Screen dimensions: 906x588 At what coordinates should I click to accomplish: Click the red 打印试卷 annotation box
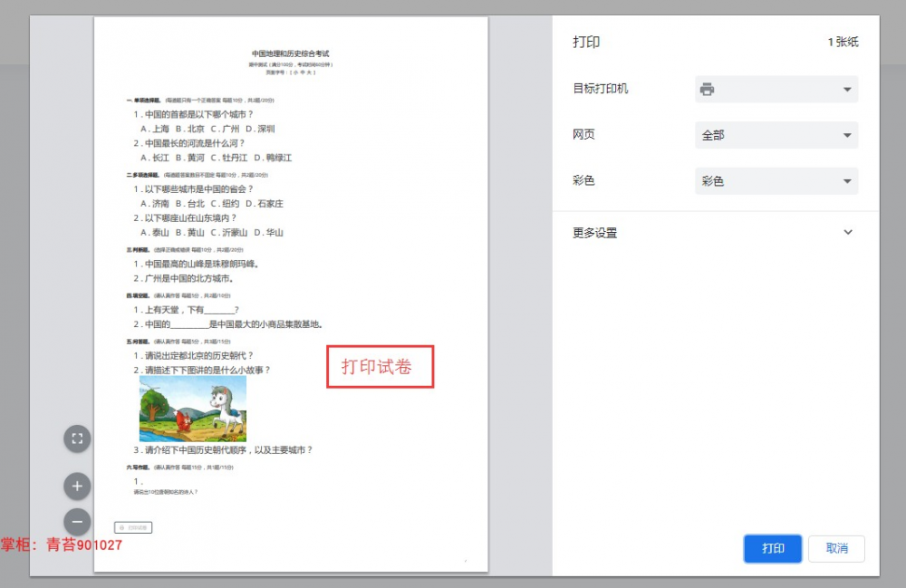coord(380,366)
